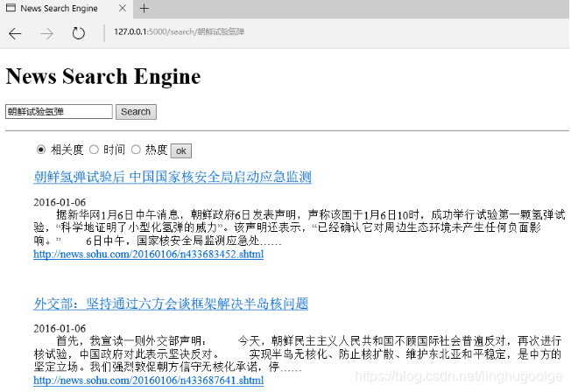Open the link news.sohu.com/20160106/n433683452.shtml
The image size is (571, 392).
148,254
